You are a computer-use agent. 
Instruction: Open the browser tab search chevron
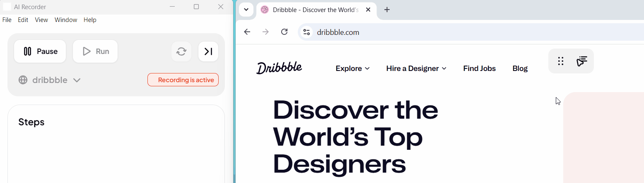point(246,10)
